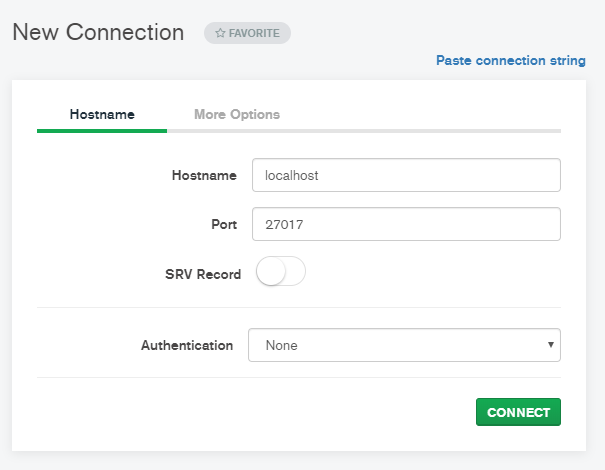605x470 pixels.
Task: Click the white knob of SRV switch
Action: coord(272,273)
